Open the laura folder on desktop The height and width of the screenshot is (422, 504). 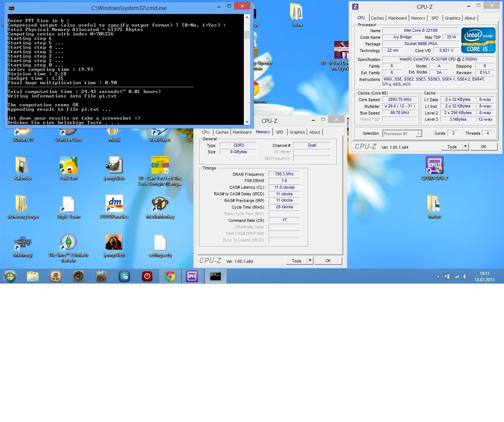297,15
